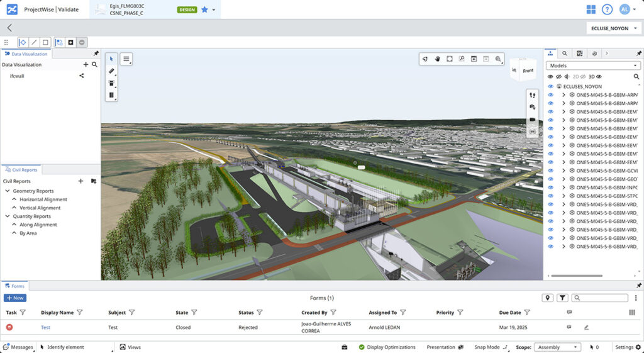Image resolution: width=644 pixels, height=353 pixels.
Task: Collapse the Geometry Reports tree node
Action: [x=7, y=191]
